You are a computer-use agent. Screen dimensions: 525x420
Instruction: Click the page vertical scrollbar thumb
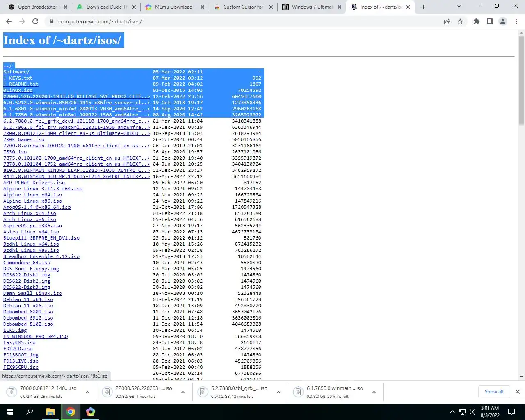pos(521,80)
